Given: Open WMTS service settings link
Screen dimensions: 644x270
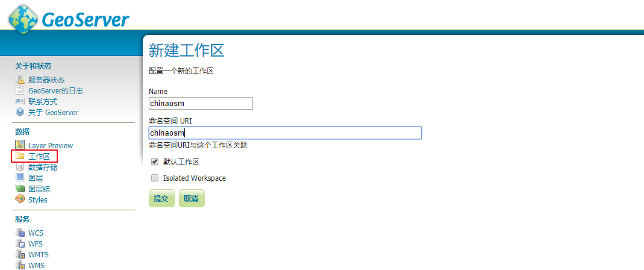Looking at the screenshot, I should 39,254.
